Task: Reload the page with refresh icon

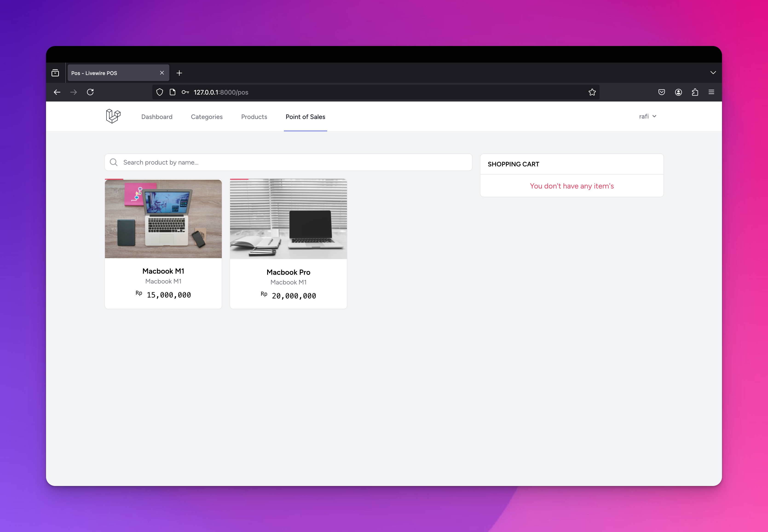Action: pyautogui.click(x=90, y=92)
